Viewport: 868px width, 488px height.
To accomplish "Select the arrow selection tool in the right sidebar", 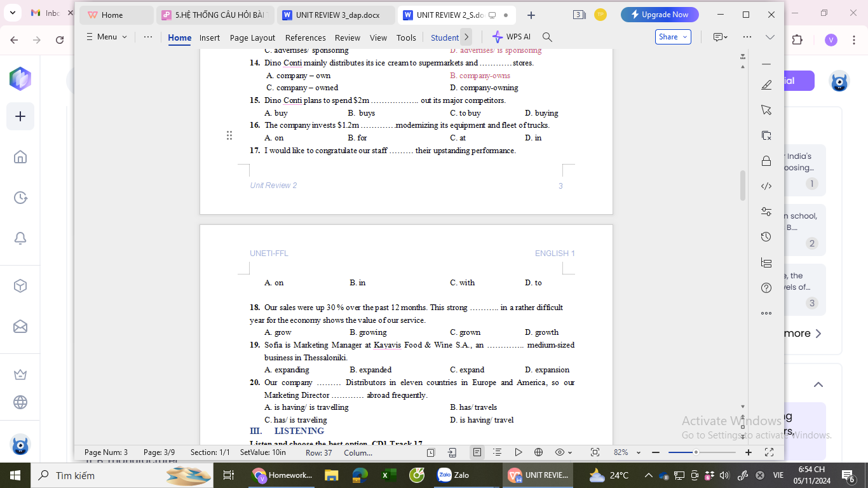I will pos(766,110).
